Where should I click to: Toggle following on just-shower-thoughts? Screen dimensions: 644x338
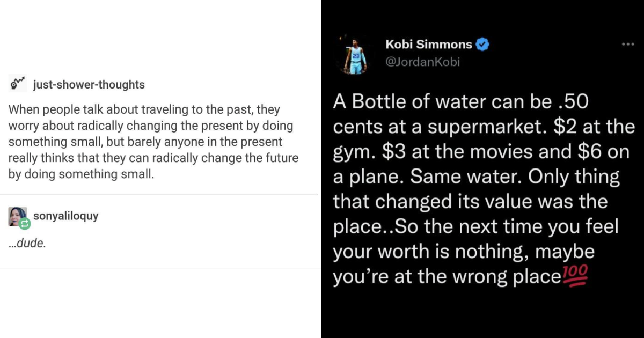tap(89, 84)
